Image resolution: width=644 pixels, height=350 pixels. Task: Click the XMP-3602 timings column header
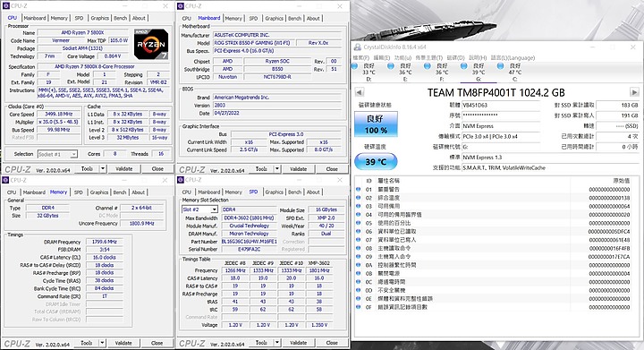[x=319, y=263]
